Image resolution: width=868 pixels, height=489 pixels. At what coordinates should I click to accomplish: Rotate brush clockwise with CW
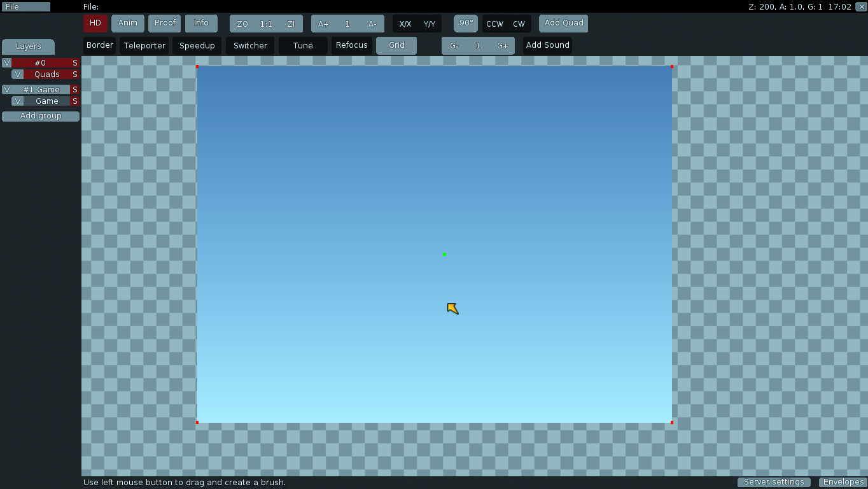(519, 24)
